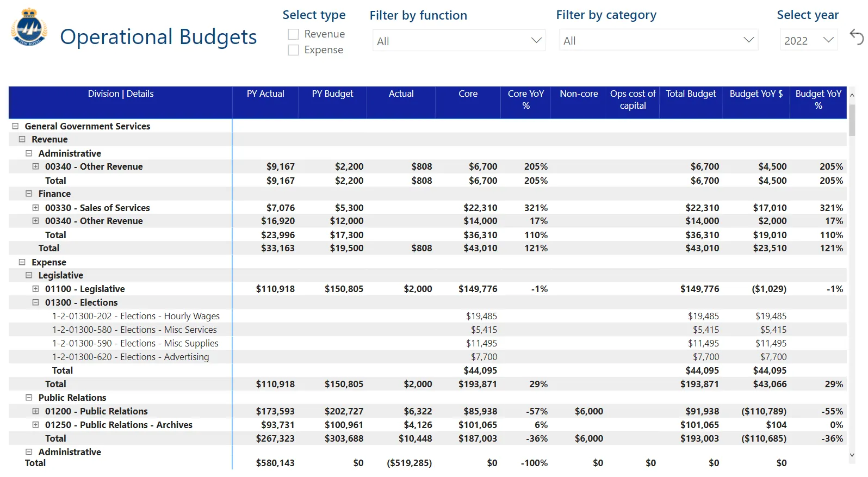The image size is (868, 477).
Task: Collapse General Government Services row
Action: pyautogui.click(x=15, y=126)
